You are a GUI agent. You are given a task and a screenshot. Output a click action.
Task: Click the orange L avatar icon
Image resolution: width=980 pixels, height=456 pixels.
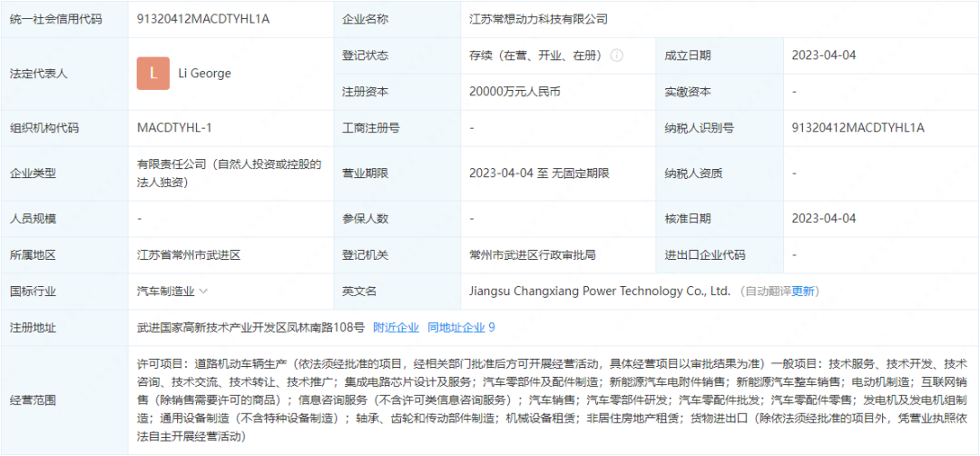click(153, 74)
